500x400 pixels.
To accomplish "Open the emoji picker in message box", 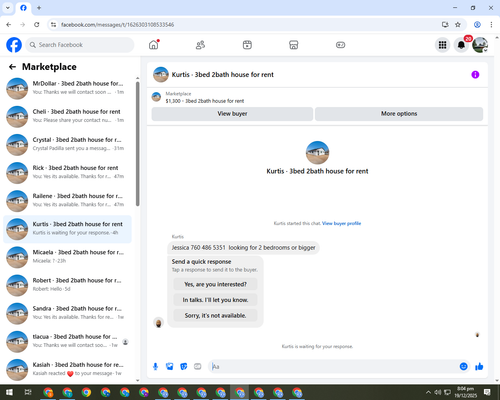I will pyautogui.click(x=463, y=367).
